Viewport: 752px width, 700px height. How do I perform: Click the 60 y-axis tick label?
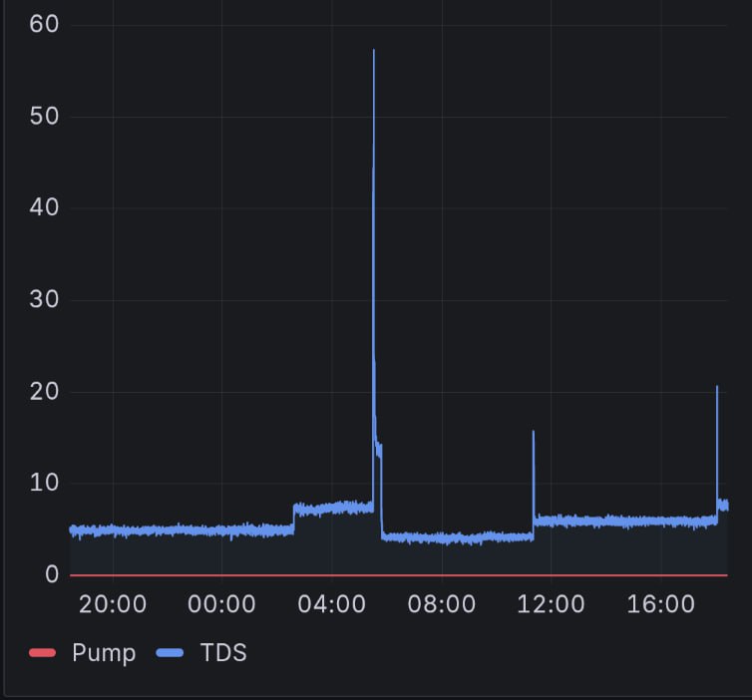click(45, 25)
